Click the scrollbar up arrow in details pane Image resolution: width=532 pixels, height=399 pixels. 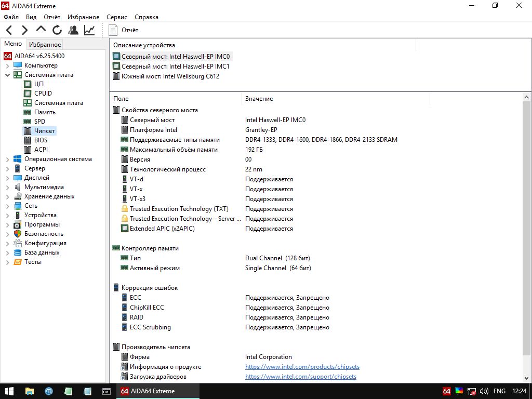coord(526,97)
